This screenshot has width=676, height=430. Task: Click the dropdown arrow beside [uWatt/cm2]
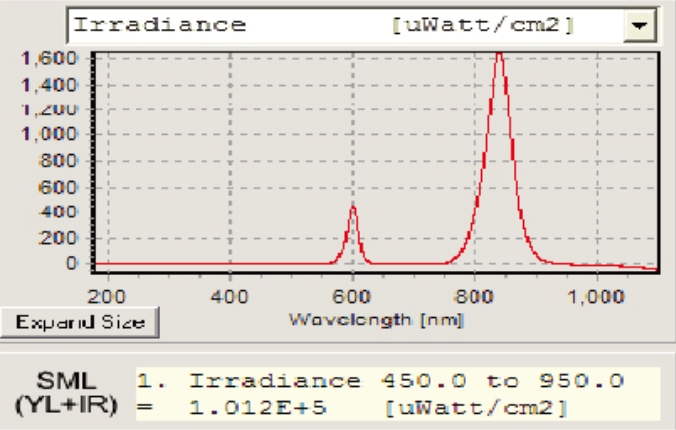pos(636,26)
